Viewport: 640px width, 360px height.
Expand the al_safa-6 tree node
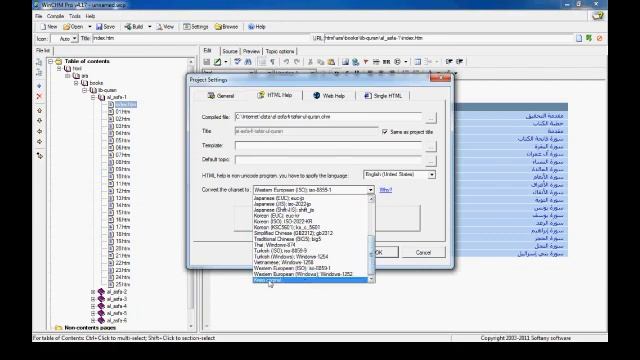coord(93,321)
